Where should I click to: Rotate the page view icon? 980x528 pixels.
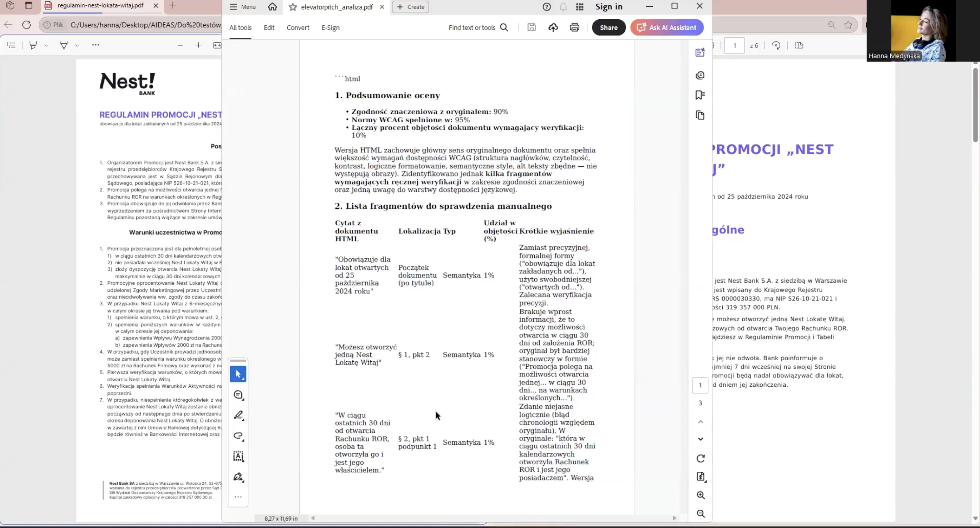click(701, 458)
